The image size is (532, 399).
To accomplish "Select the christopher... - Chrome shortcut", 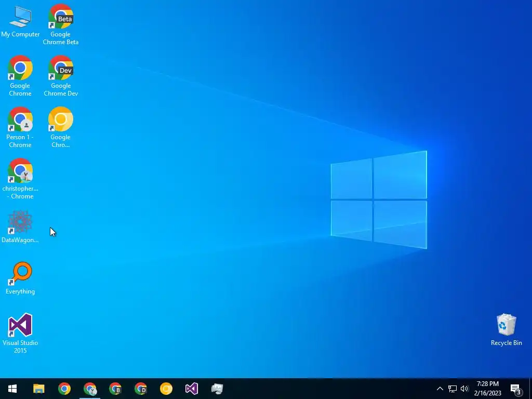I will (x=20, y=179).
